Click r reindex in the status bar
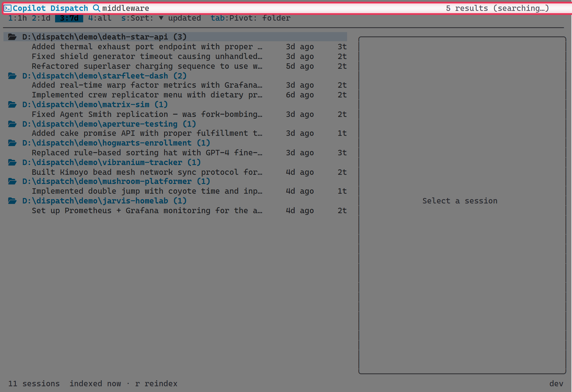This screenshot has width=572, height=392. point(157,383)
